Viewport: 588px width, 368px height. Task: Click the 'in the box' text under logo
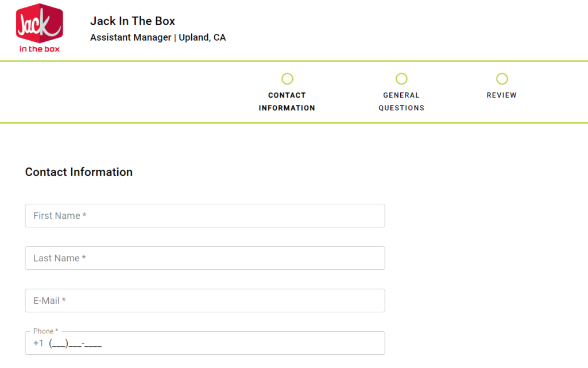point(39,49)
